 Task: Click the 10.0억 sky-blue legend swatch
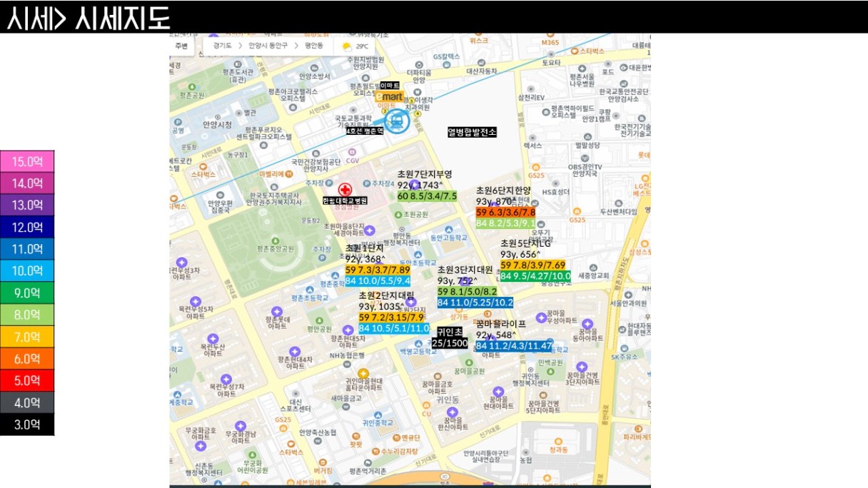(x=26, y=271)
